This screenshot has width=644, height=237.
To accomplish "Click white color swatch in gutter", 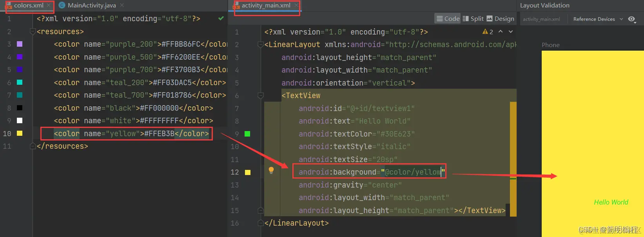I will point(20,120).
